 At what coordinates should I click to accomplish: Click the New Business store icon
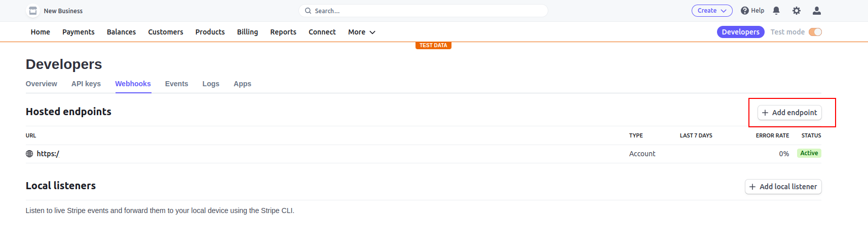pos(33,11)
